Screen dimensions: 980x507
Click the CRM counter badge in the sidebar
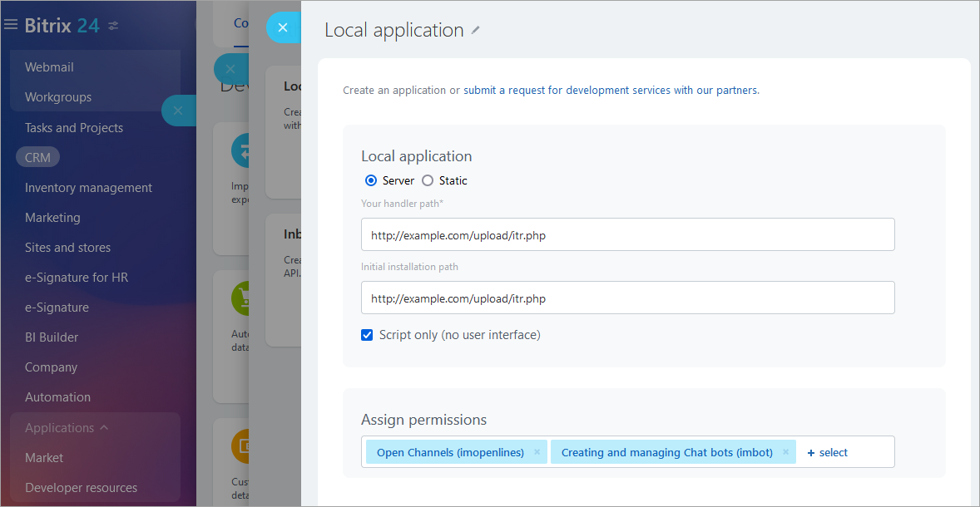tap(37, 156)
